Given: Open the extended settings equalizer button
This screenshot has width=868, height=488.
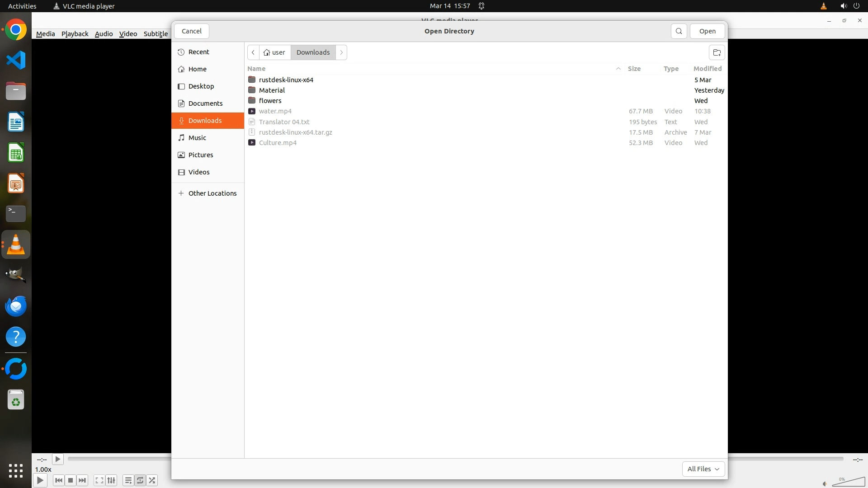Looking at the screenshot, I should (x=111, y=480).
